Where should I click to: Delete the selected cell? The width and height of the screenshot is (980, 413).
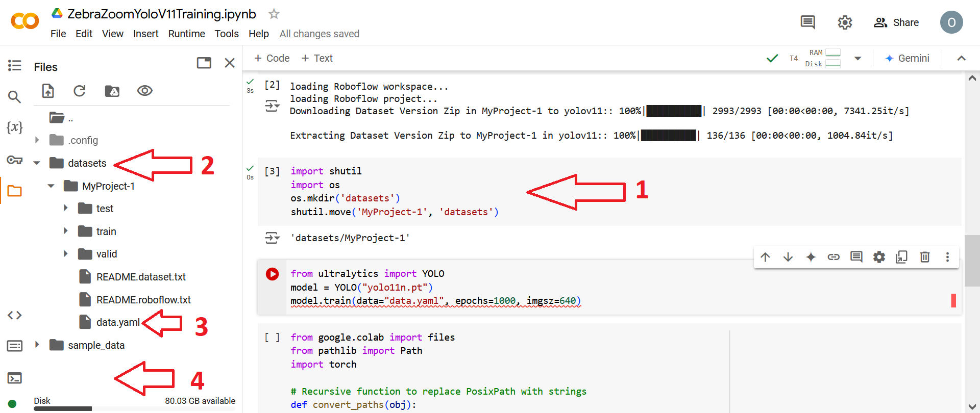925,257
